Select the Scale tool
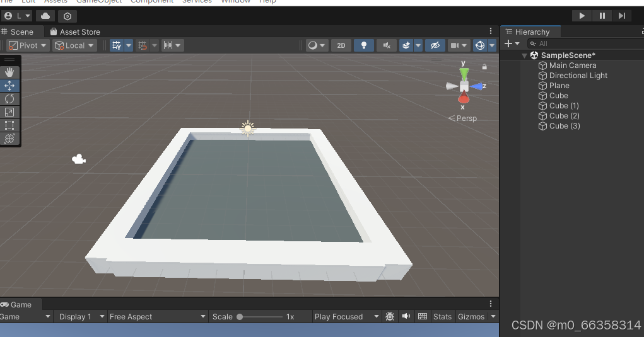Screen dimensions: 644x337 coord(9,112)
